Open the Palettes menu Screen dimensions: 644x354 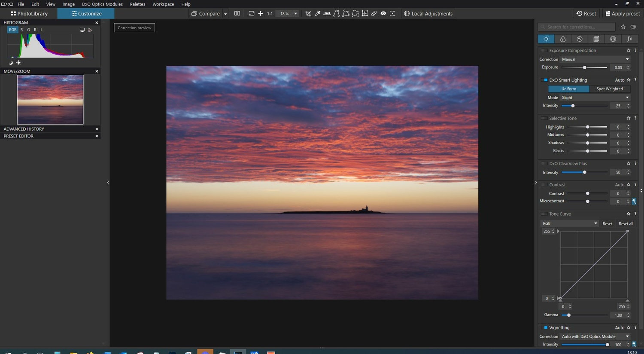[x=137, y=4]
